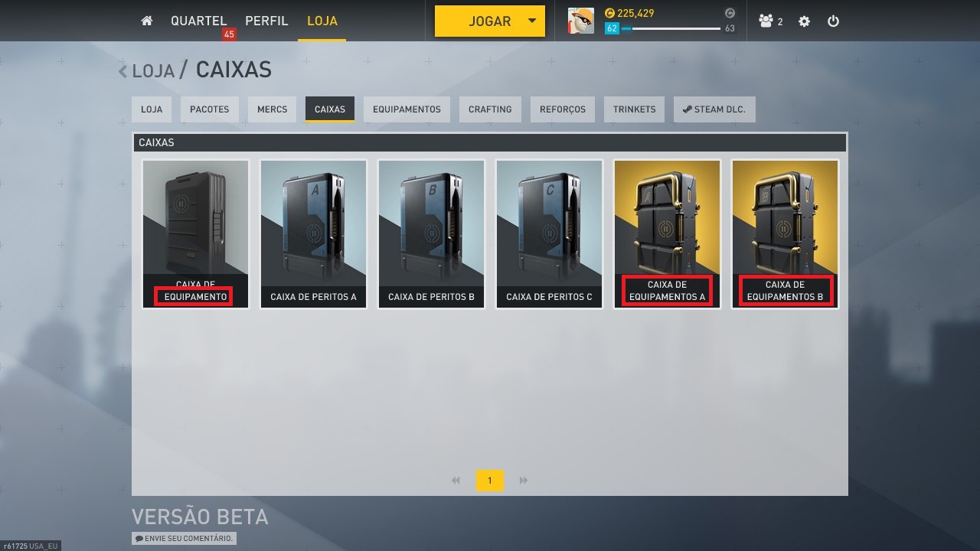Click the power quit icon
This screenshot has height=551, width=980.
[x=834, y=21]
